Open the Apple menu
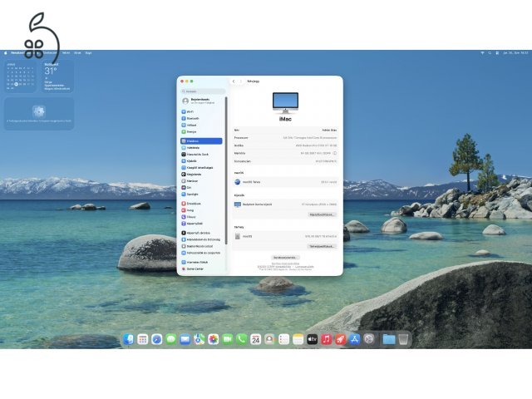This screenshot has height=399, width=532. pyautogui.click(x=6, y=53)
